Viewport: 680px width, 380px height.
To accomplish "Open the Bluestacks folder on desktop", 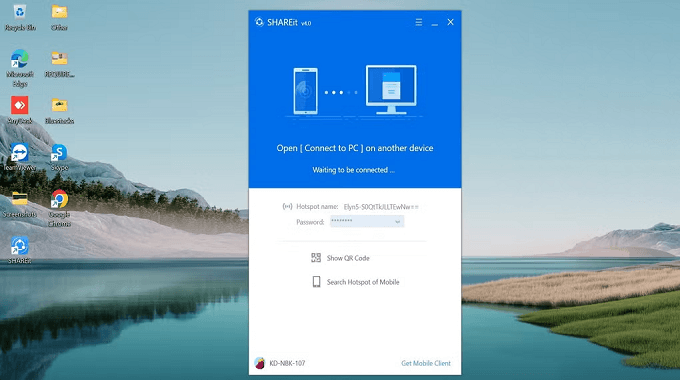I will pos(59,111).
